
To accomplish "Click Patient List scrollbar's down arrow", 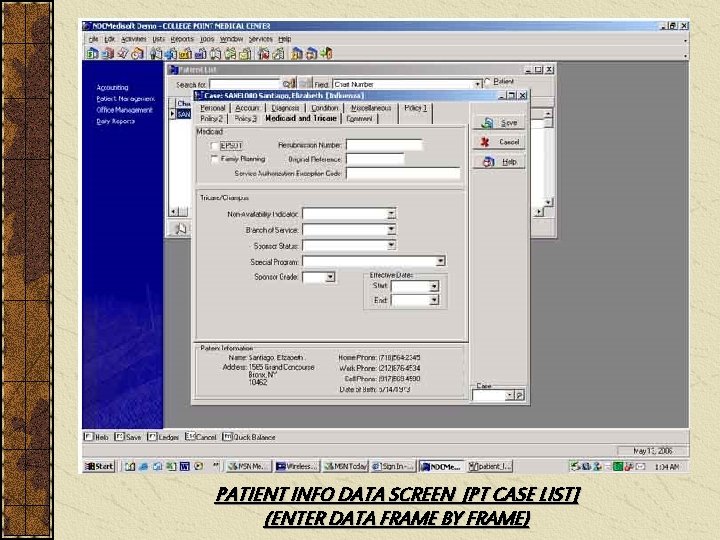I will 548,202.
